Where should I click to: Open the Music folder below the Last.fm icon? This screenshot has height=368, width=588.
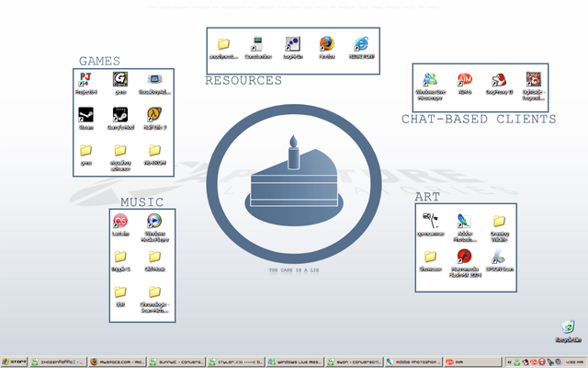click(x=120, y=257)
